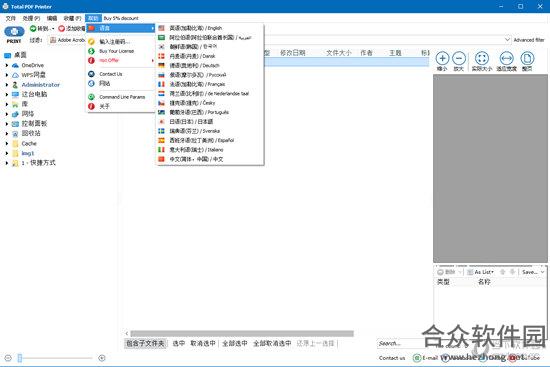Click the 文件大小 column header

pyautogui.click(x=338, y=53)
